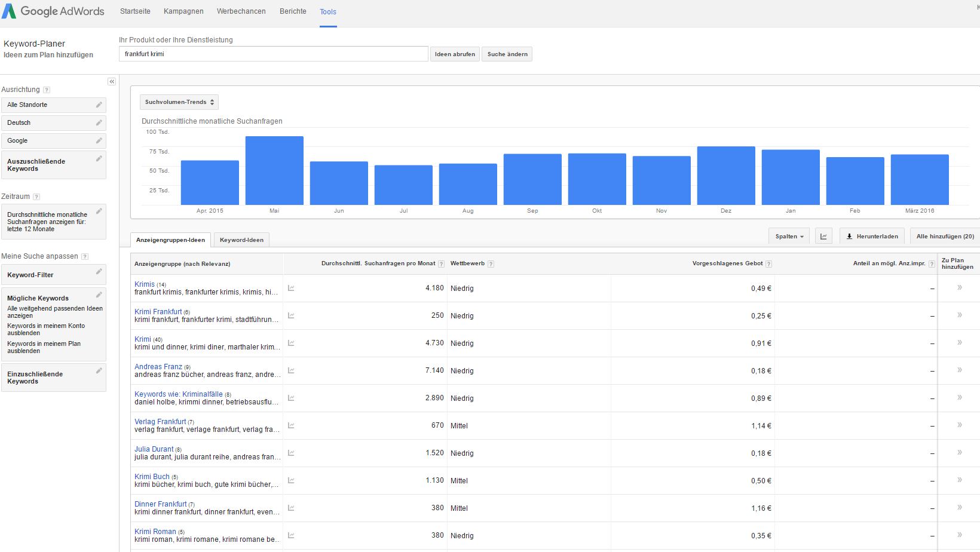Viewport: 980px width, 552px height.
Task: Add Krimi Roman group to plan arrow
Action: point(960,535)
